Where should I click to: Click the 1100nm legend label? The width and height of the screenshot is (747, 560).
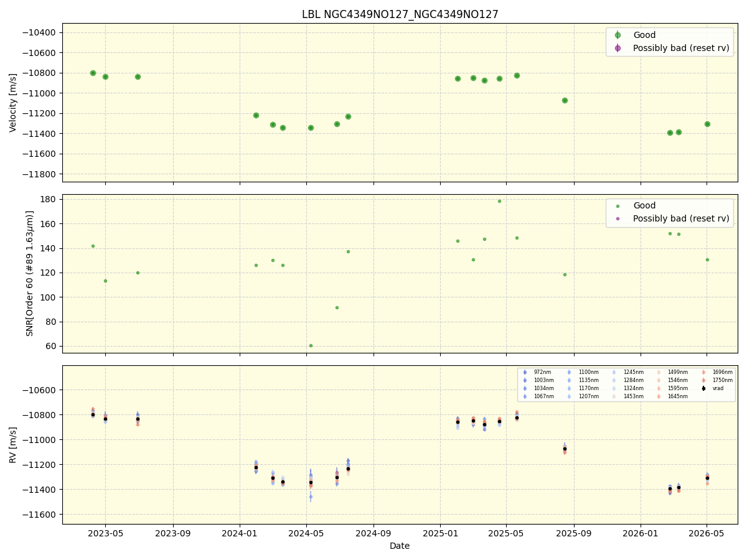click(589, 372)
